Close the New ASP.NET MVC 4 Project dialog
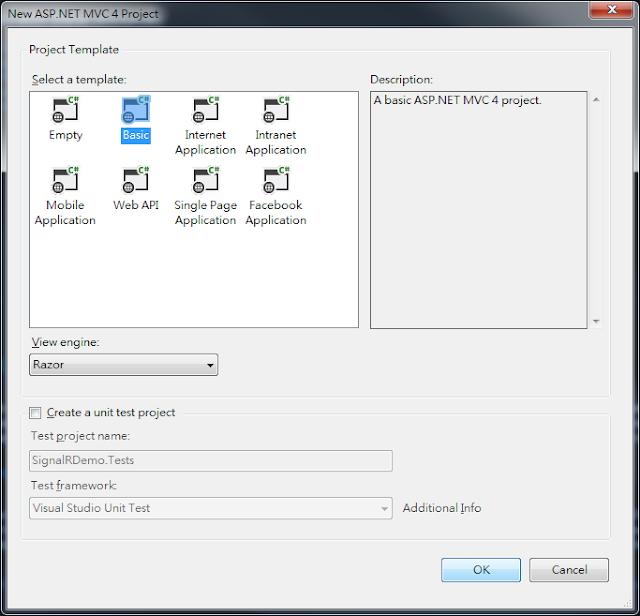This screenshot has height=616, width=640. pos(612,9)
